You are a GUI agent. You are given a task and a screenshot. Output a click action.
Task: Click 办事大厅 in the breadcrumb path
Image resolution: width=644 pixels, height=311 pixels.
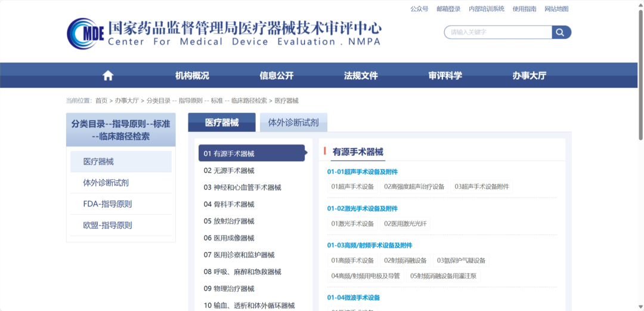(126, 101)
